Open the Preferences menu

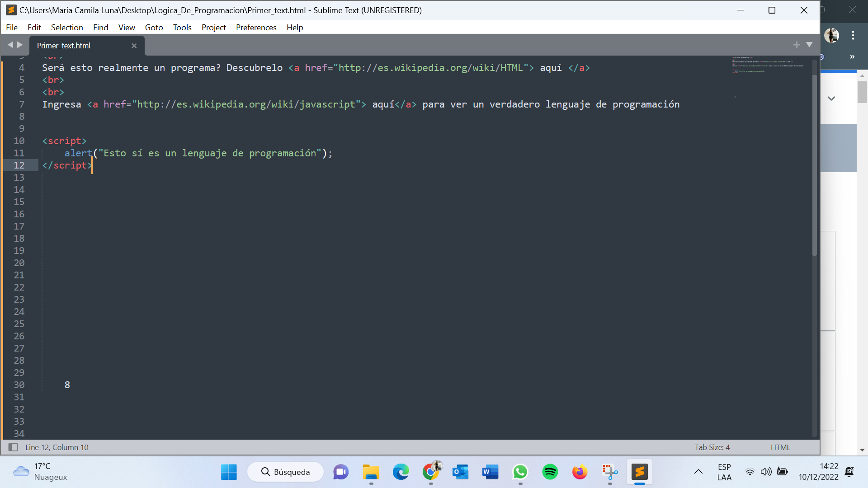click(x=256, y=28)
